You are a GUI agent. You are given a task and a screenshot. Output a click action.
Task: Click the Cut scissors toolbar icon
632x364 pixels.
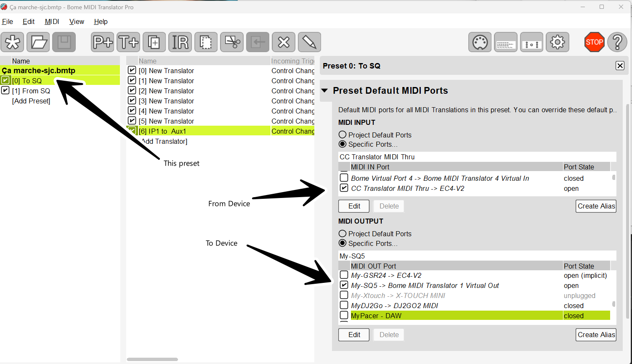point(232,42)
